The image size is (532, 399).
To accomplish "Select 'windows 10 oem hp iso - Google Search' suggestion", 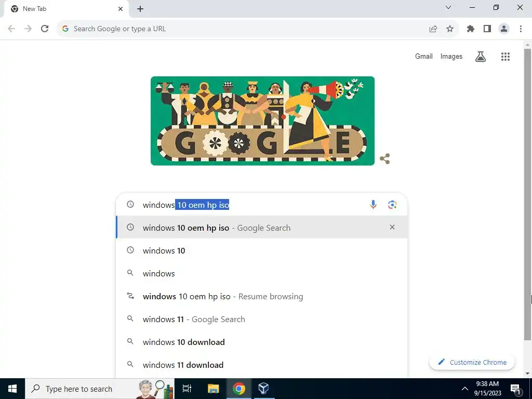I will click(262, 228).
